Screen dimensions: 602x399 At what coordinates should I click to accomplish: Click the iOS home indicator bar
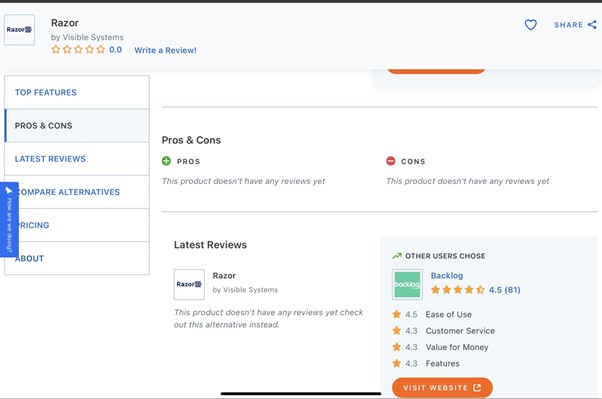[301, 393]
